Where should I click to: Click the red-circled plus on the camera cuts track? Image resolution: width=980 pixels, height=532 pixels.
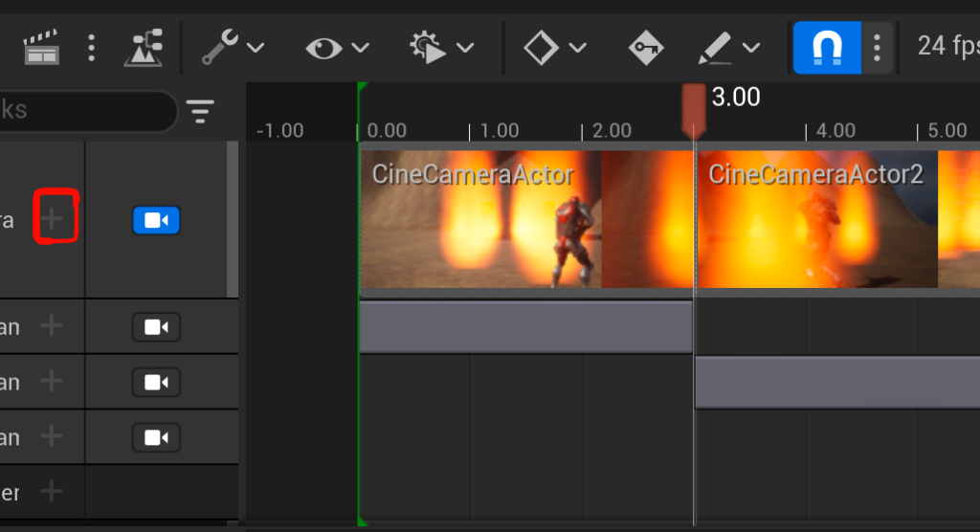(x=55, y=219)
